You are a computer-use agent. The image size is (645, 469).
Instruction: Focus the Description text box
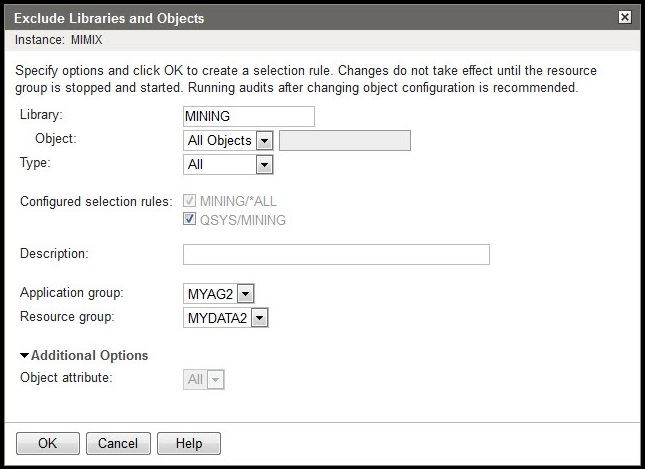click(336, 254)
